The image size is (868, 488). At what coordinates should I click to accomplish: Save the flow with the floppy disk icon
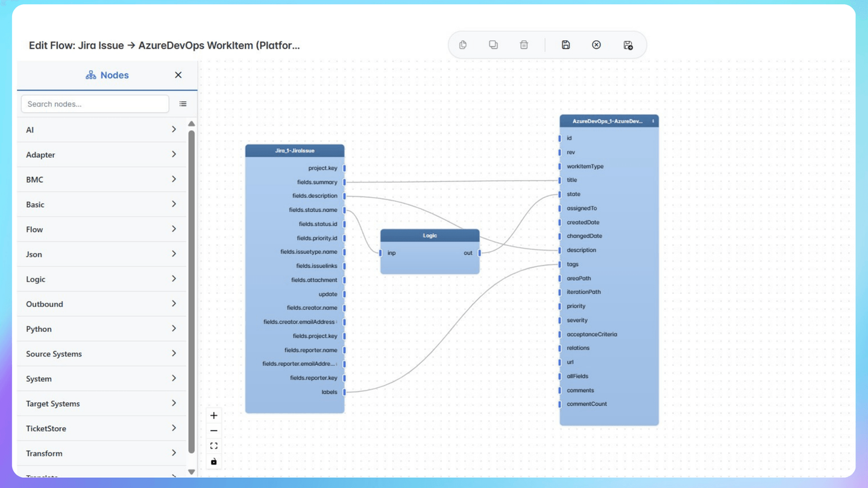565,45
